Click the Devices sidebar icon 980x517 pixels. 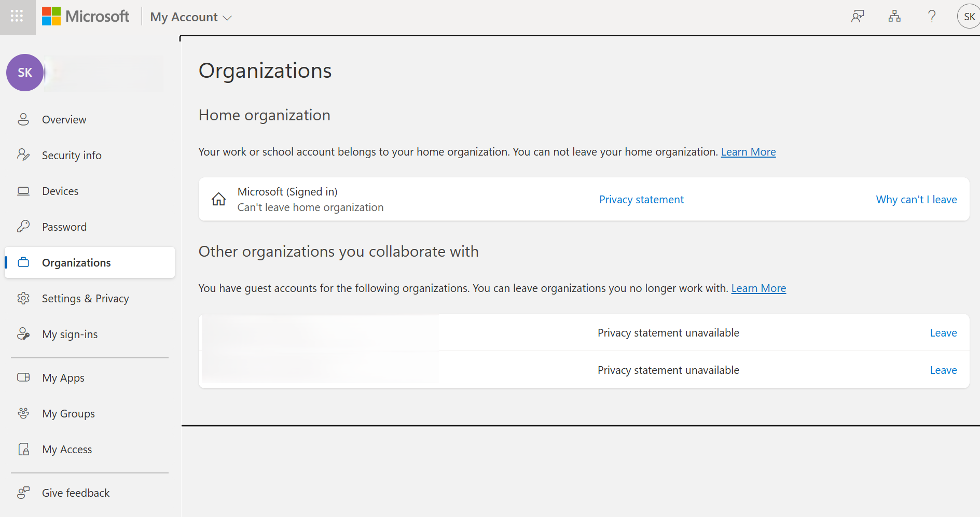point(23,191)
